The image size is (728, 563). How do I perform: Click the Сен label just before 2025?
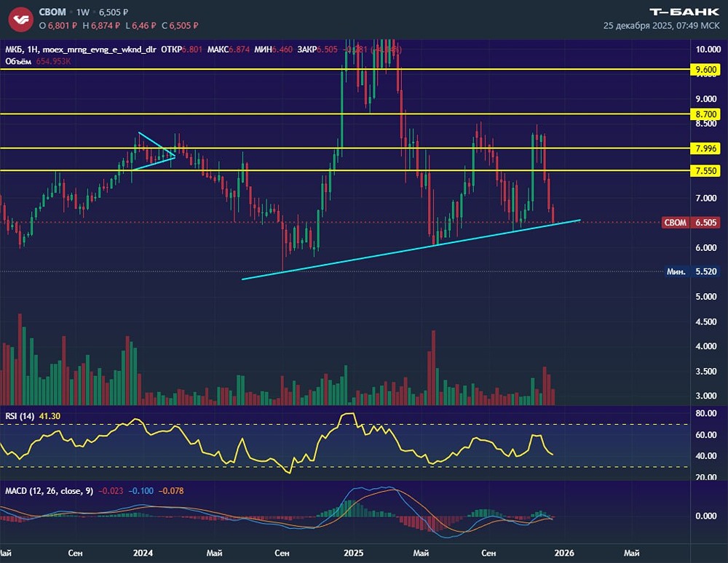click(x=282, y=554)
